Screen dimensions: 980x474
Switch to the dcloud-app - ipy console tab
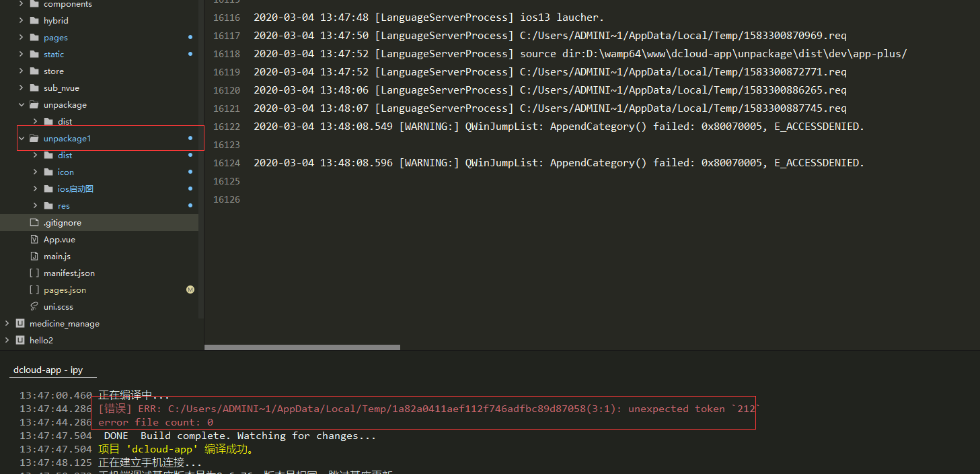tap(48, 370)
